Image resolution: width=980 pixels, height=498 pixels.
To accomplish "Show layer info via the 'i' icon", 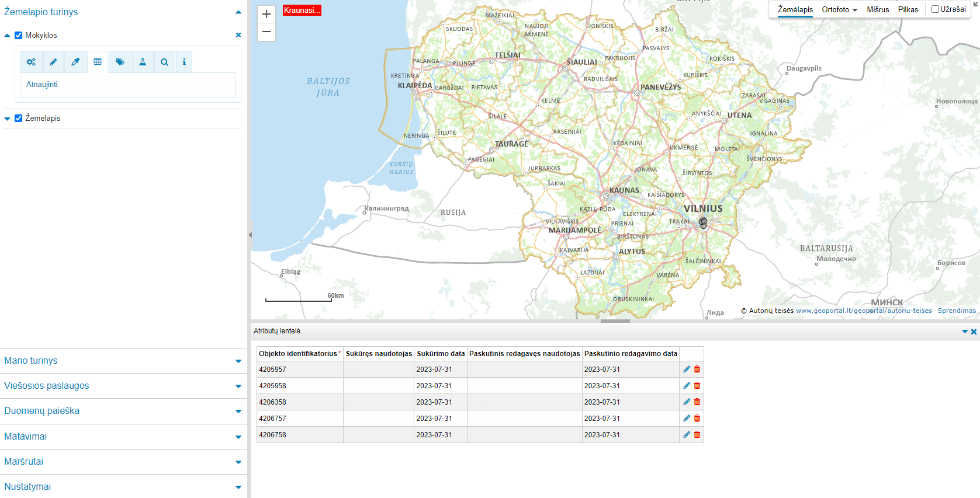I will click(184, 62).
